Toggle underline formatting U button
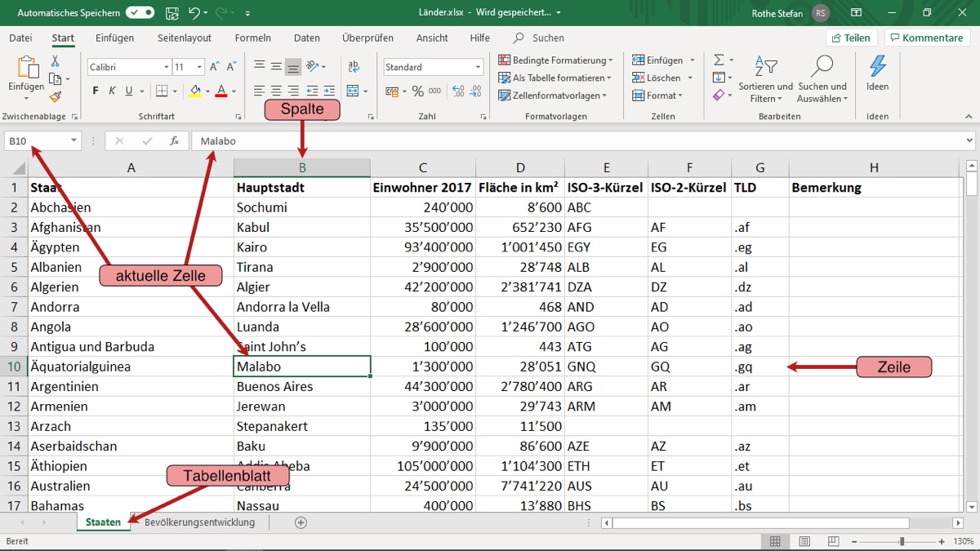The width and height of the screenshot is (980, 551). coord(130,91)
